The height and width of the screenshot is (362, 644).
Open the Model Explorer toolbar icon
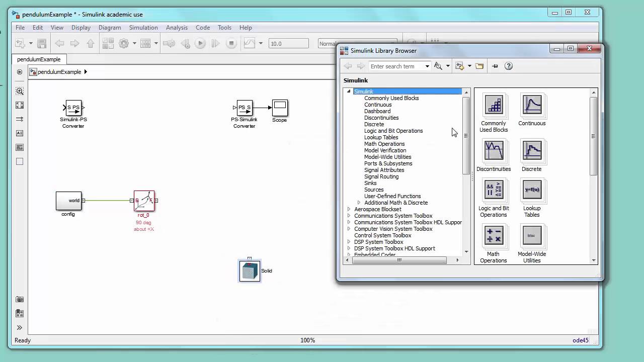[145, 44]
